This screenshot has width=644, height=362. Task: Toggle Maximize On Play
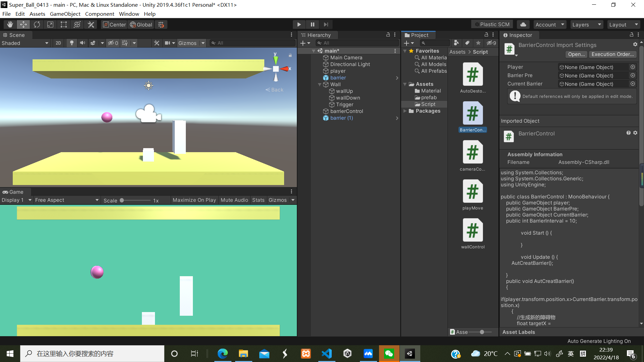pos(194,200)
